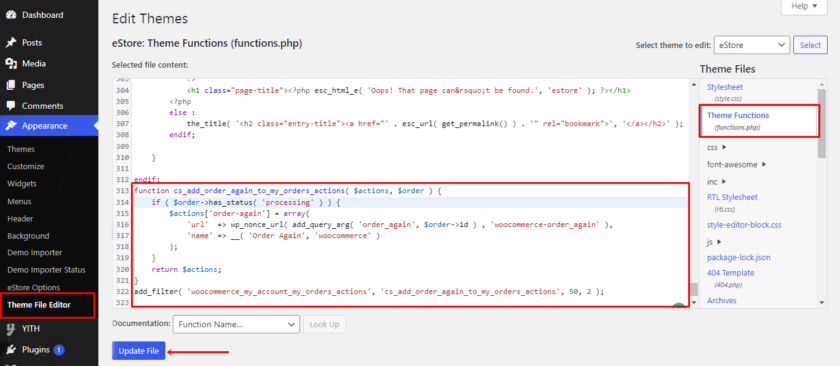Image resolution: width=840 pixels, height=366 pixels.
Task: Open style-editor-block.css file
Action: pyautogui.click(x=744, y=225)
